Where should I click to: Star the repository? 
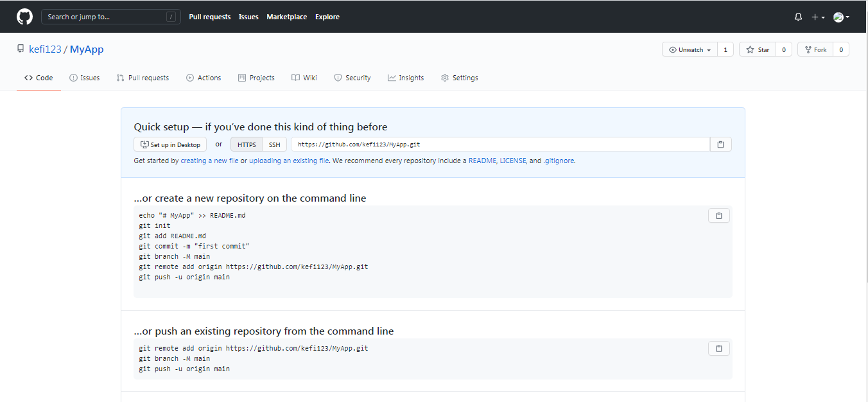coord(758,49)
